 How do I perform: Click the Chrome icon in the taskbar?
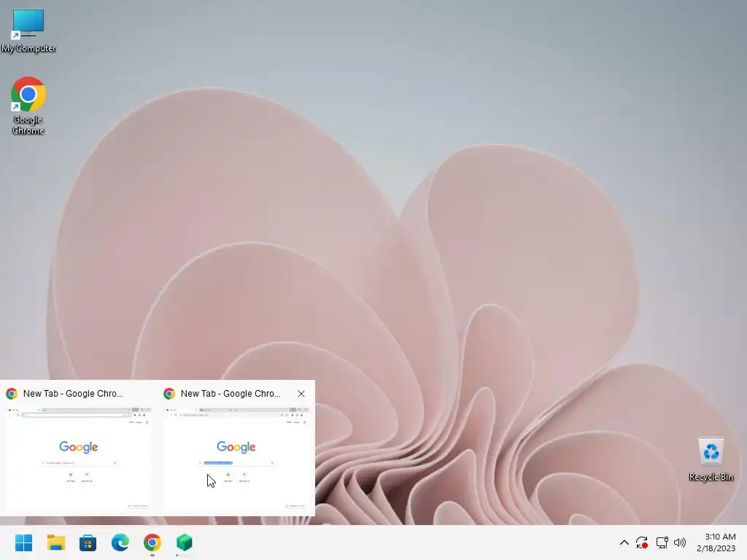point(152,542)
